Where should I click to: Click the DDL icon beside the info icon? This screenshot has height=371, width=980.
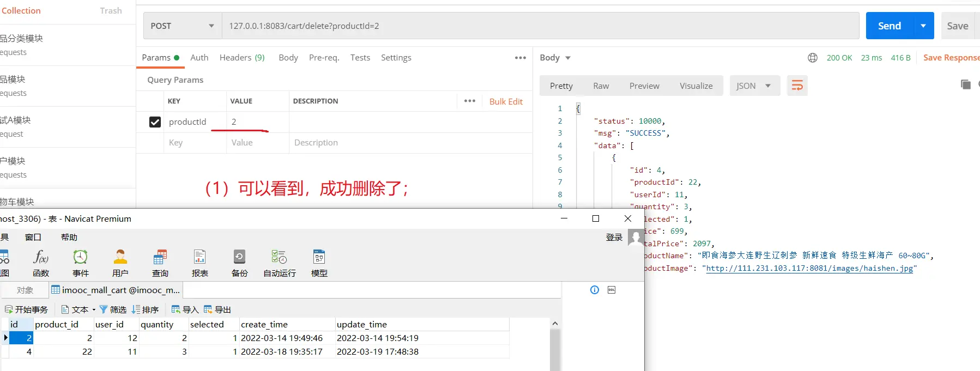pos(612,290)
